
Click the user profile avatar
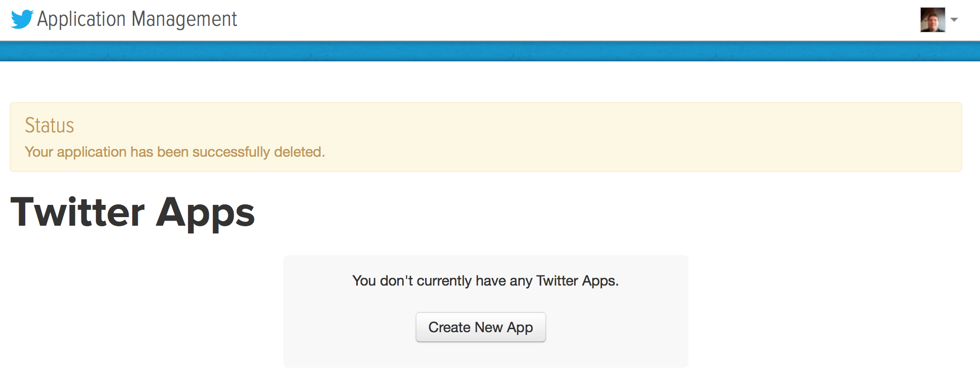tap(932, 20)
